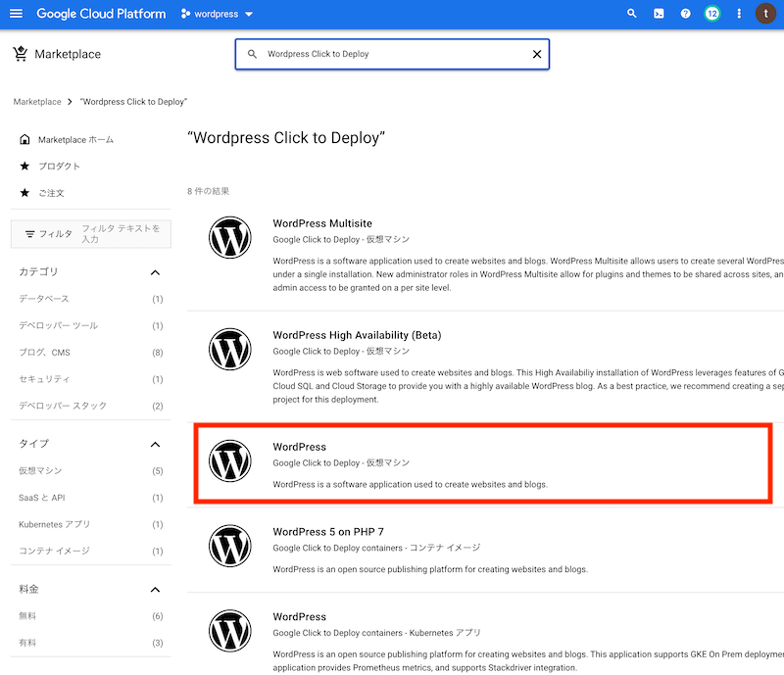Collapse the タイプ section

point(155,445)
